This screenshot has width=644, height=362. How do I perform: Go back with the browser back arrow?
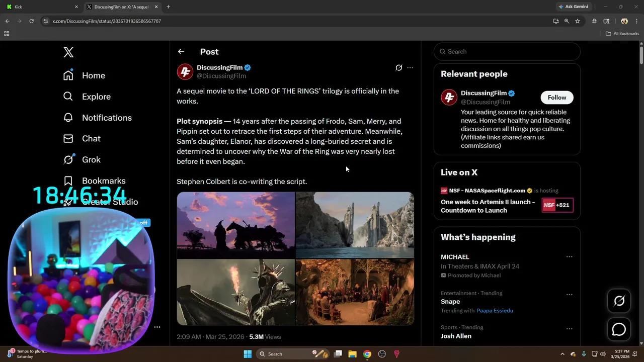coord(7,21)
